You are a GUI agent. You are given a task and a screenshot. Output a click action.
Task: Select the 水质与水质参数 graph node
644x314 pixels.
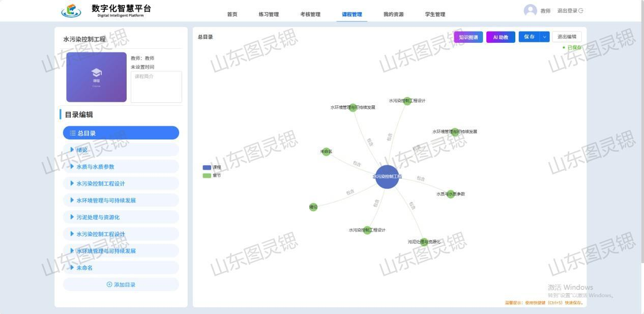coord(450,194)
